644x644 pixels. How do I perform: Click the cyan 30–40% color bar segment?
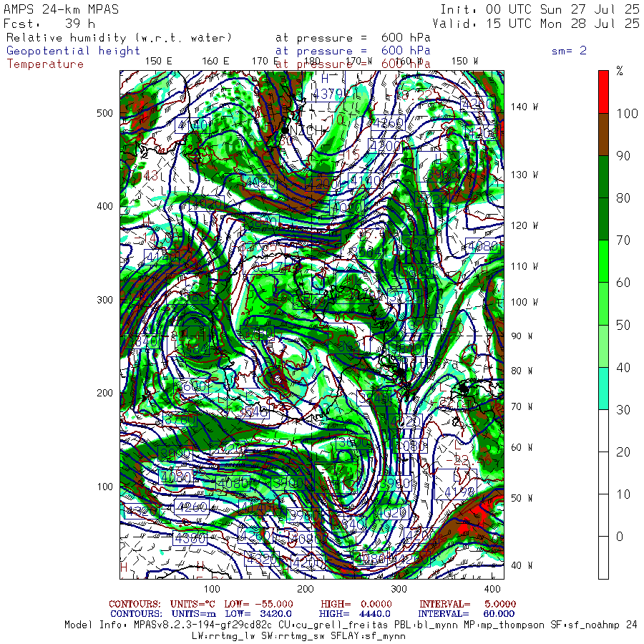[603, 388]
